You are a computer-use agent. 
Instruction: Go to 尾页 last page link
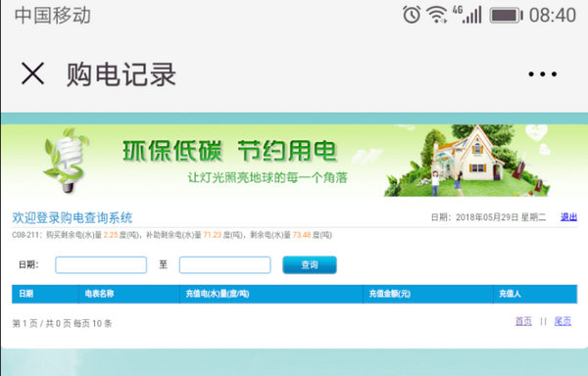(x=563, y=321)
